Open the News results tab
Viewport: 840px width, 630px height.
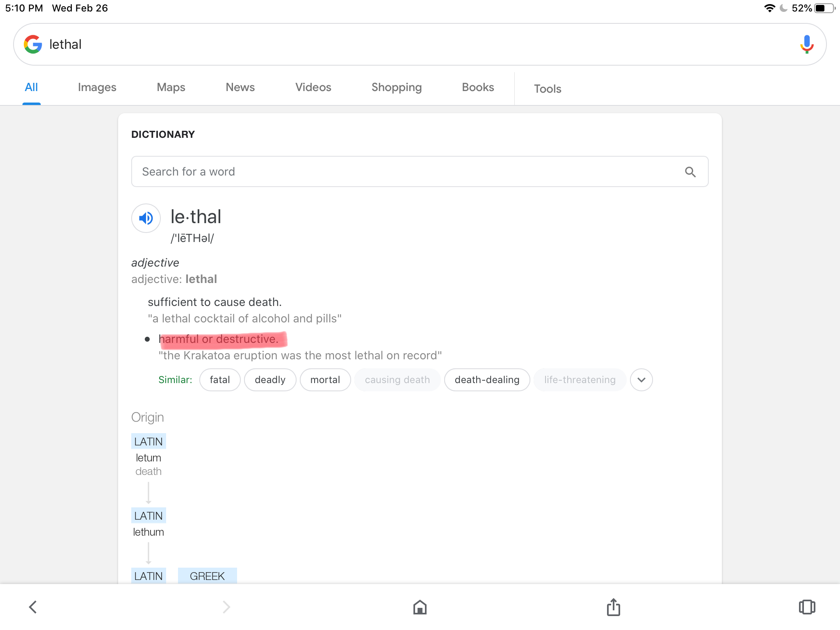click(240, 87)
